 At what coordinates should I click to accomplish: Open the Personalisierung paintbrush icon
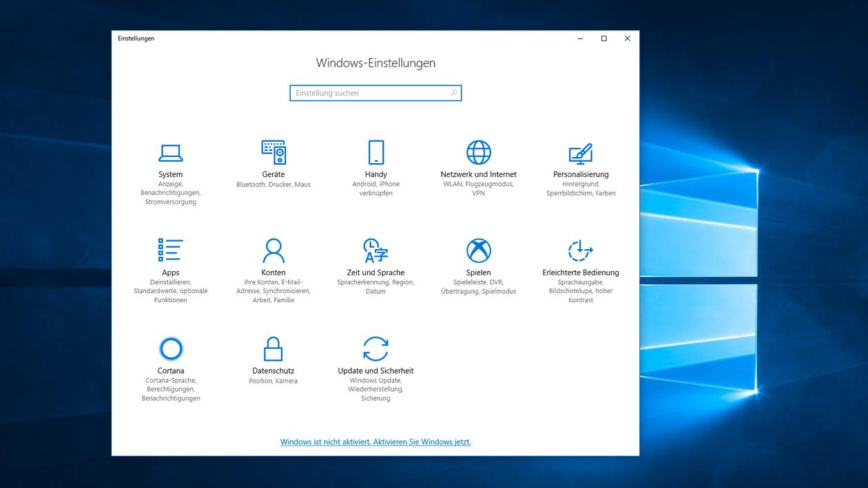pos(581,153)
